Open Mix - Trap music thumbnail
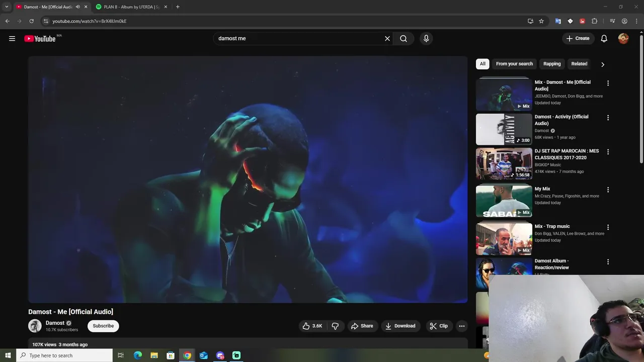The height and width of the screenshot is (362, 644). (x=504, y=239)
